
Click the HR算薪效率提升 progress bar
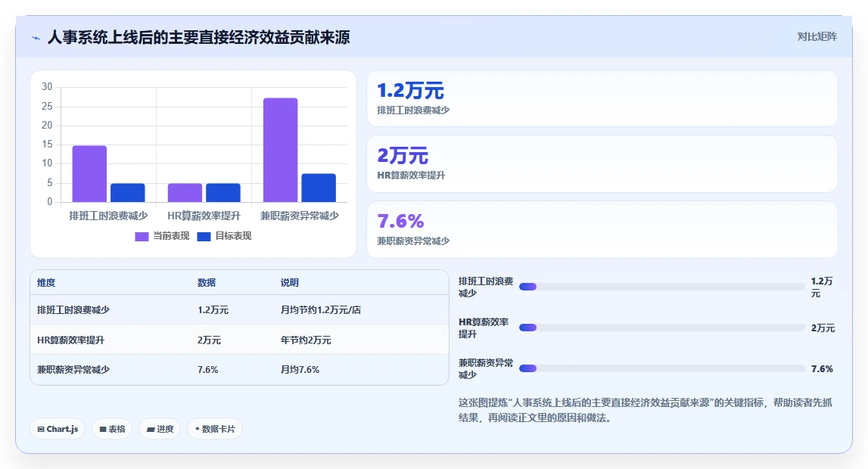(661, 328)
